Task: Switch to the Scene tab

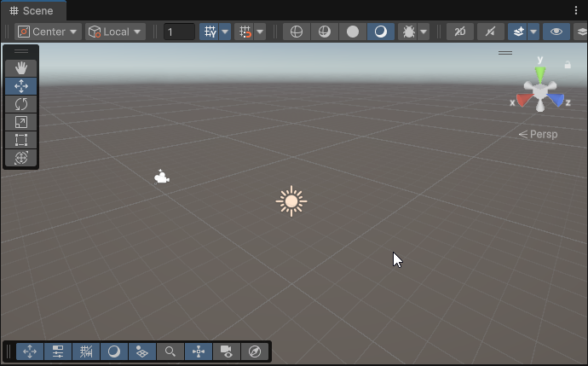Action: point(33,10)
